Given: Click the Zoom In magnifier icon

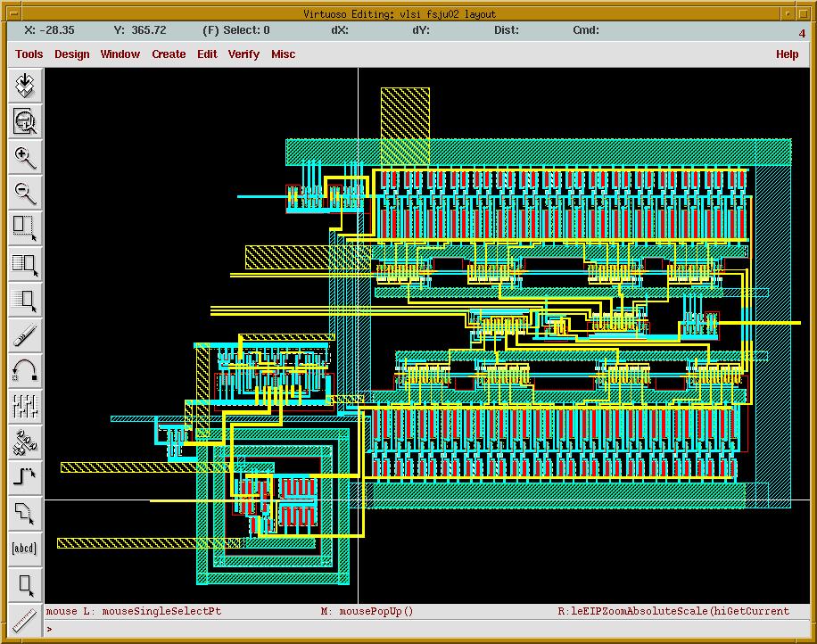Looking at the screenshot, I should [x=25, y=157].
